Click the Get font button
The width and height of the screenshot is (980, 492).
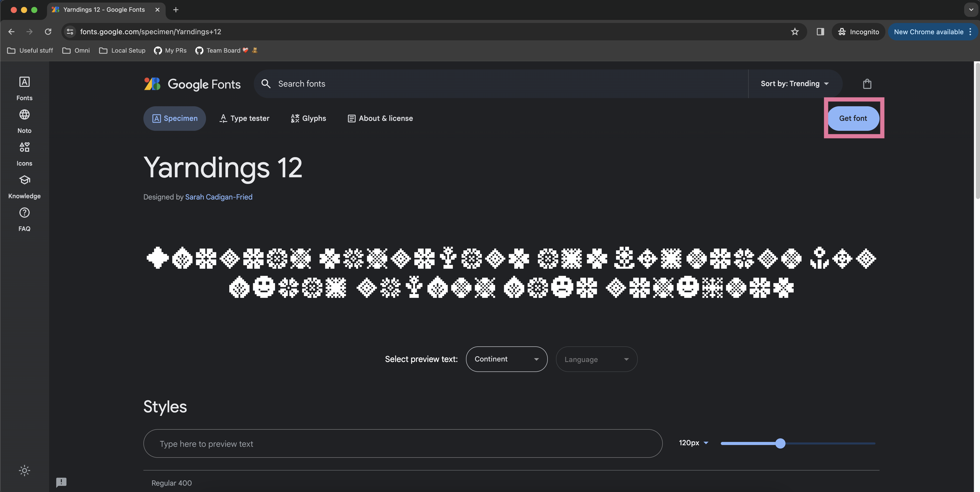(852, 118)
